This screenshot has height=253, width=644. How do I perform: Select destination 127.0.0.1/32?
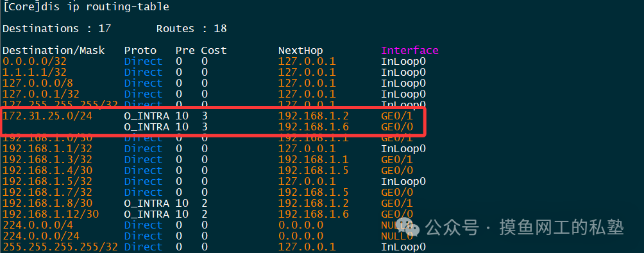point(41,94)
